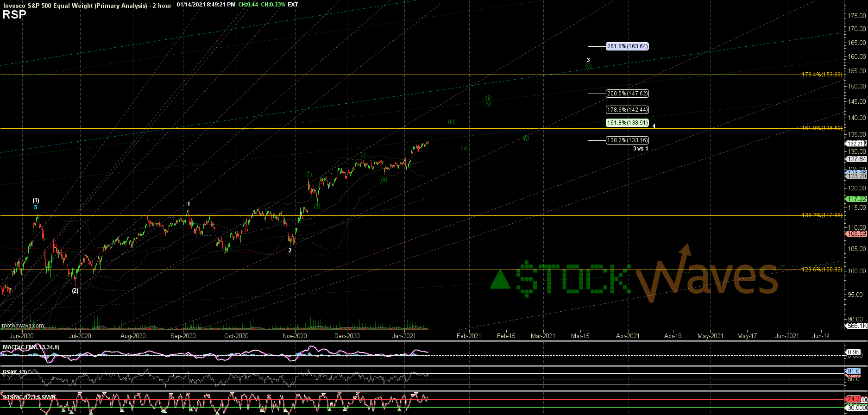
Task: Click the STSC(C,12,3,5,SMA) indicator title
Action: pyautogui.click(x=30, y=397)
